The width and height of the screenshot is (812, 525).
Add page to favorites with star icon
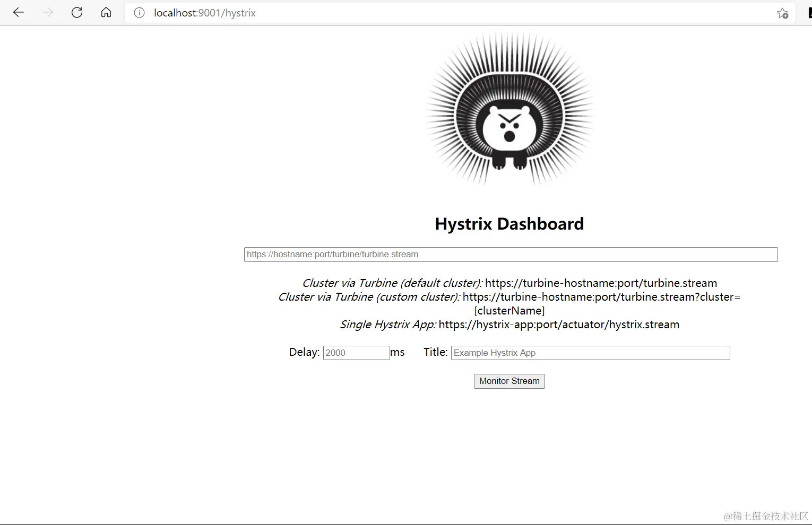(782, 13)
